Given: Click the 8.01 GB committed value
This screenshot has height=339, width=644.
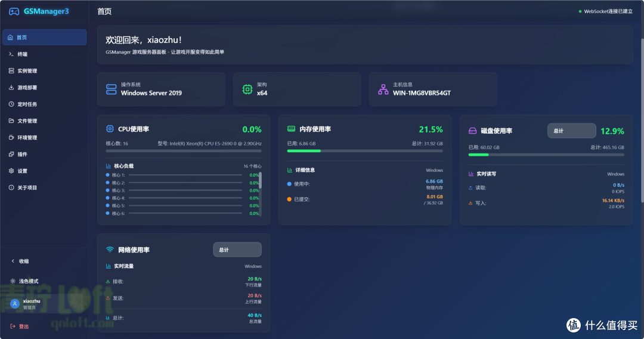Looking at the screenshot, I should click(x=435, y=197).
